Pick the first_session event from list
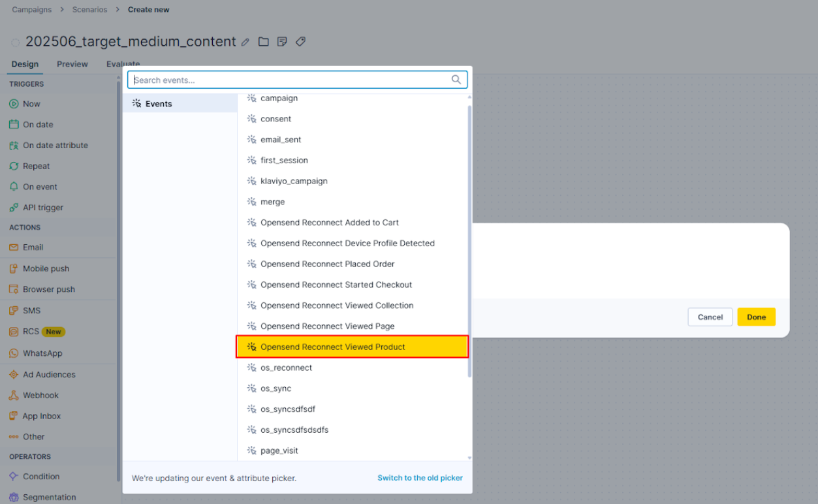 click(x=284, y=160)
